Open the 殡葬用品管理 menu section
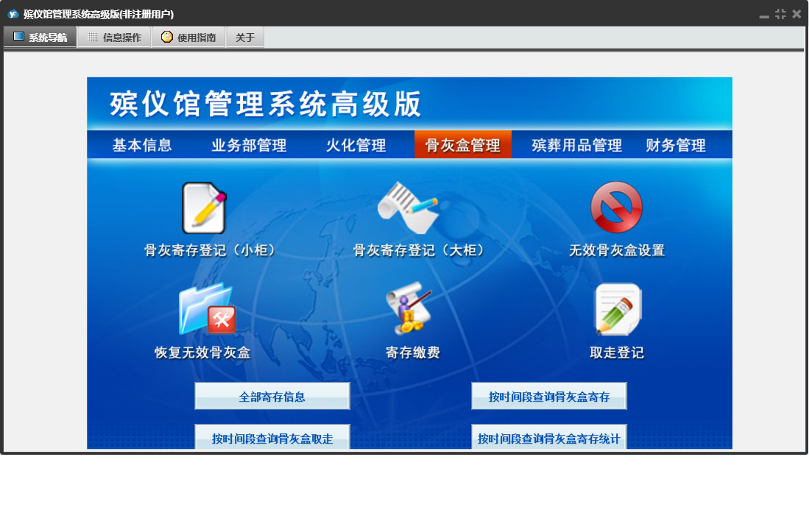 (577, 146)
